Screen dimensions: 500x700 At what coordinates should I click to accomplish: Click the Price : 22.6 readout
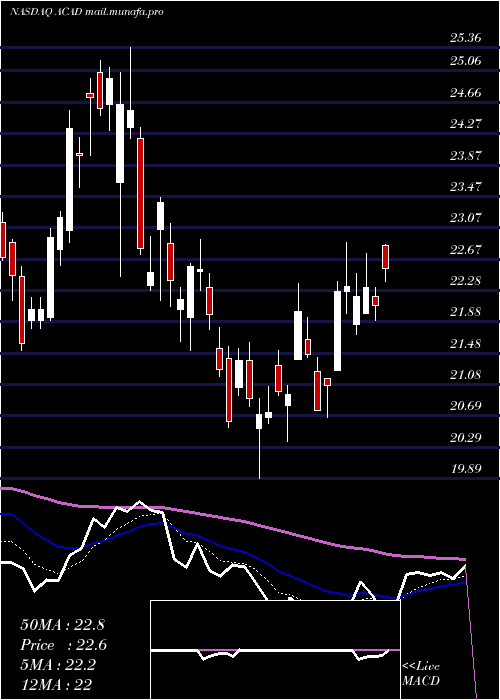click(x=63, y=645)
